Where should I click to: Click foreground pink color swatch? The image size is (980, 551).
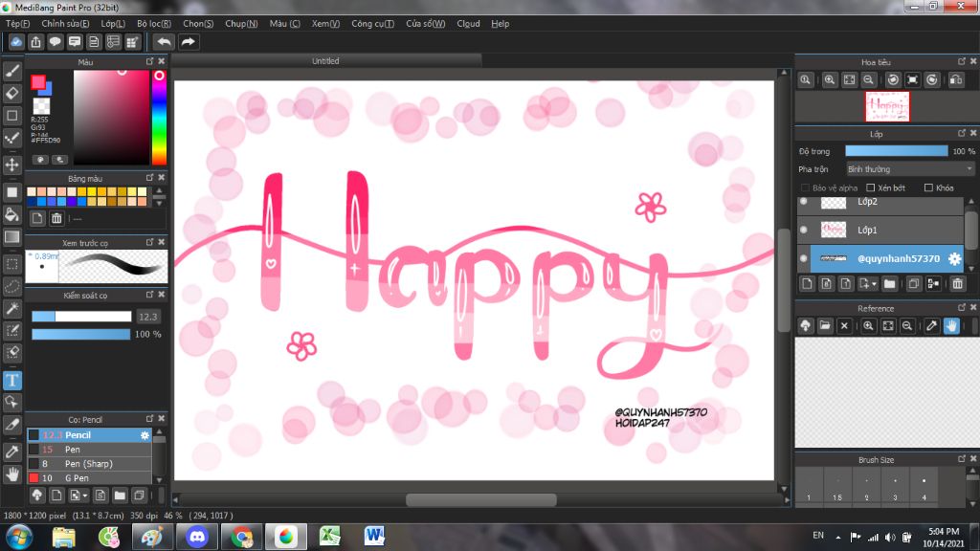(38, 82)
